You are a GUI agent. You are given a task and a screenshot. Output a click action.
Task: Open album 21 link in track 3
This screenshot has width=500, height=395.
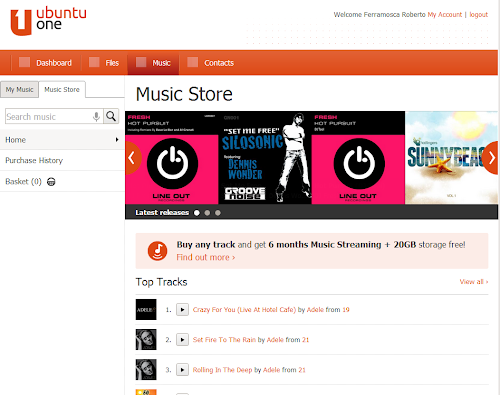[302, 370]
